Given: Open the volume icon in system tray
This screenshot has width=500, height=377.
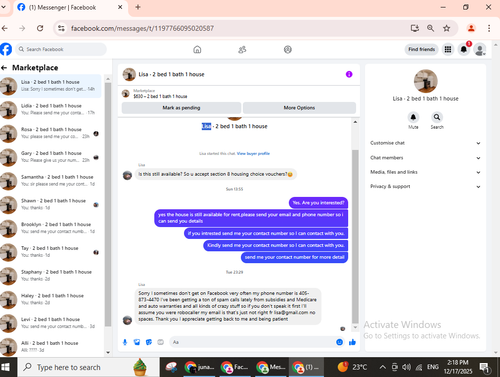Looking at the screenshot, I should pyautogui.click(x=406, y=367).
